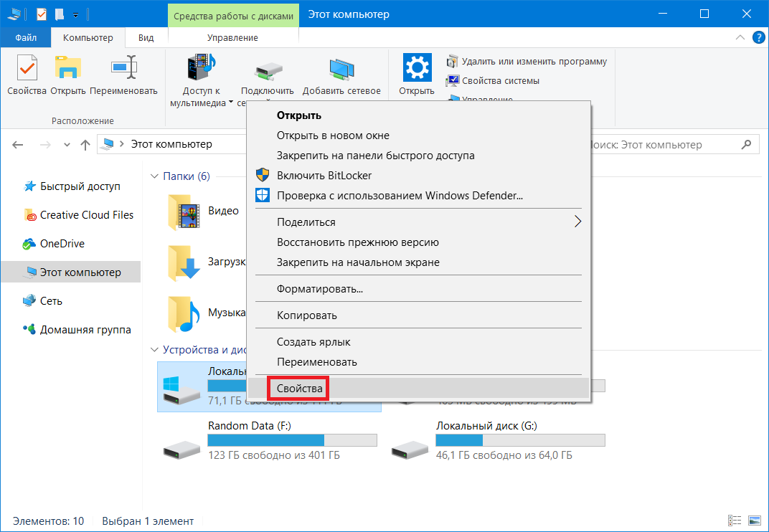Switch to large icons view
769x532 pixels.
coord(754,521)
